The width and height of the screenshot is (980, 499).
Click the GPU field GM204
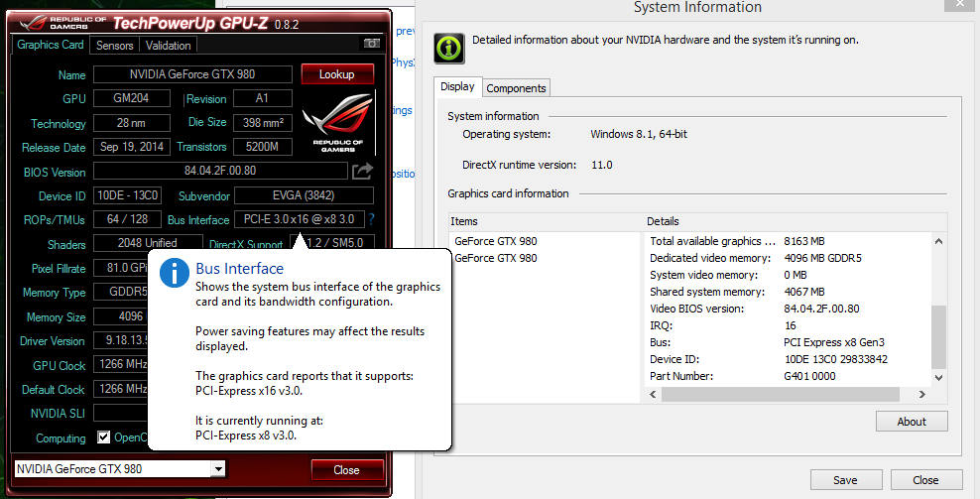(x=131, y=98)
